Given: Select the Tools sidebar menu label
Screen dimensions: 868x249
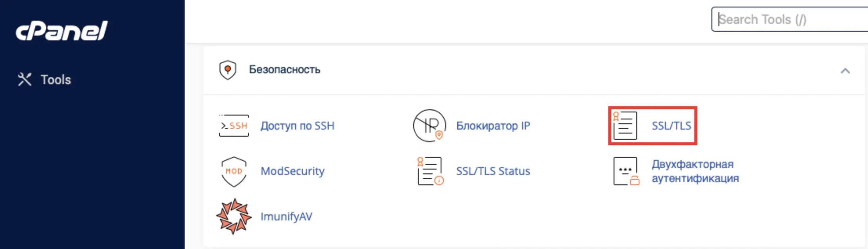Looking at the screenshot, I should point(56,79).
